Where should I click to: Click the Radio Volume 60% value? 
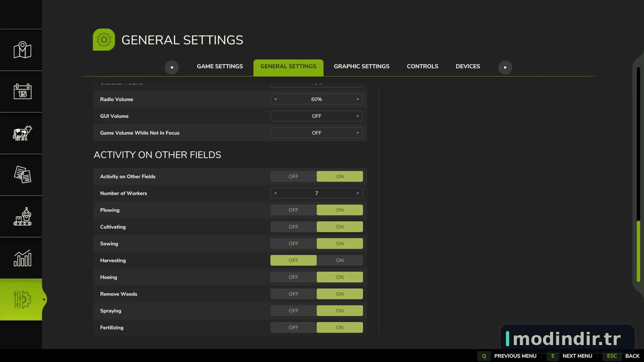coord(317,99)
